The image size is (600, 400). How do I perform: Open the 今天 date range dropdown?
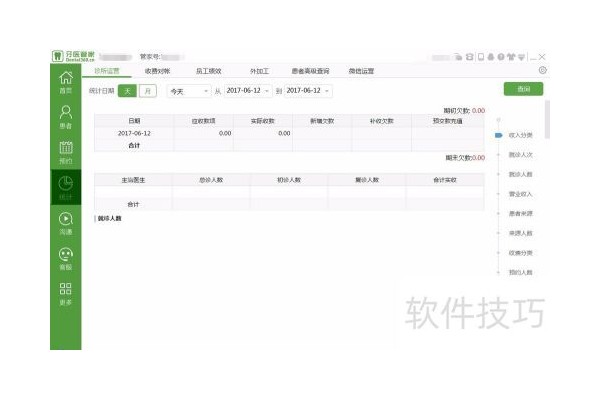[x=189, y=91]
